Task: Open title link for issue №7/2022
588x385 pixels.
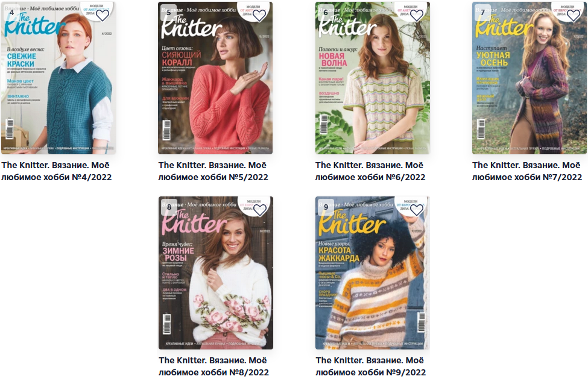Action: tap(527, 171)
